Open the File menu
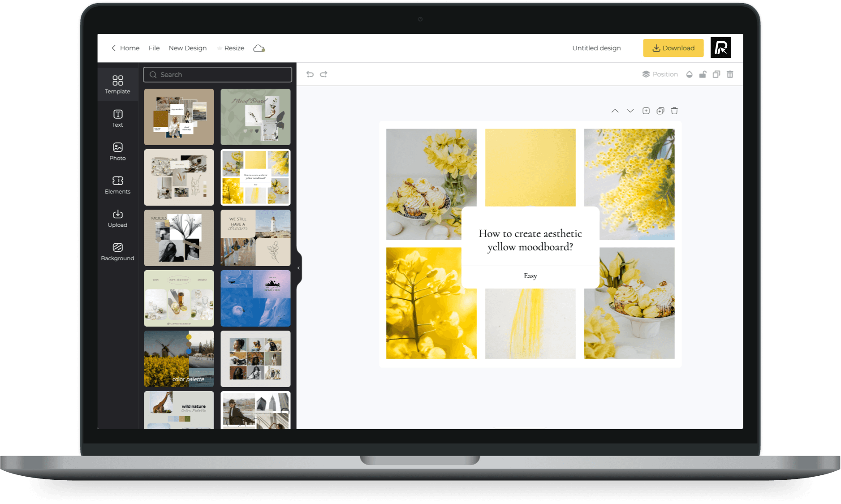841x504 pixels. coord(154,48)
